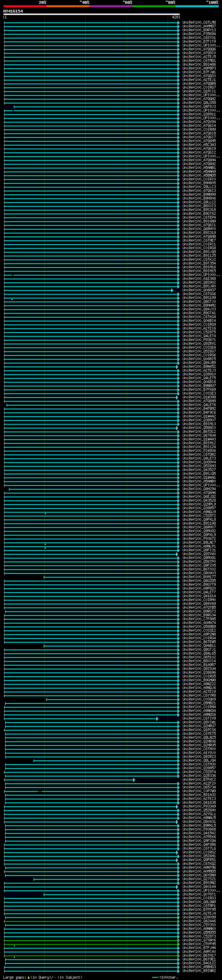Screen dimensions: 222x980
Task: Click hit label UniRef100_O65734
Action: coord(199,787)
